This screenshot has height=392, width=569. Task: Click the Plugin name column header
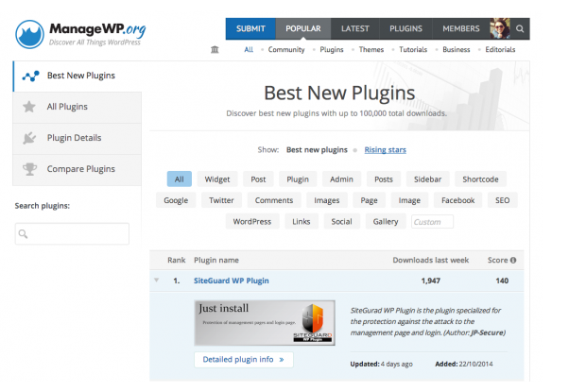click(216, 260)
